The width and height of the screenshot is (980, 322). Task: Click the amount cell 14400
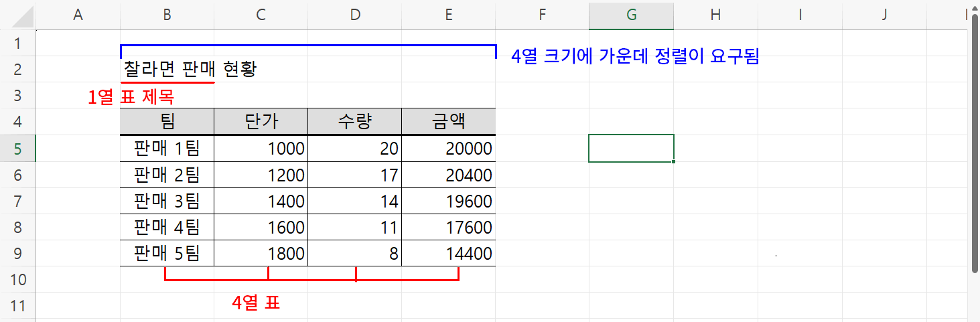[x=448, y=253]
